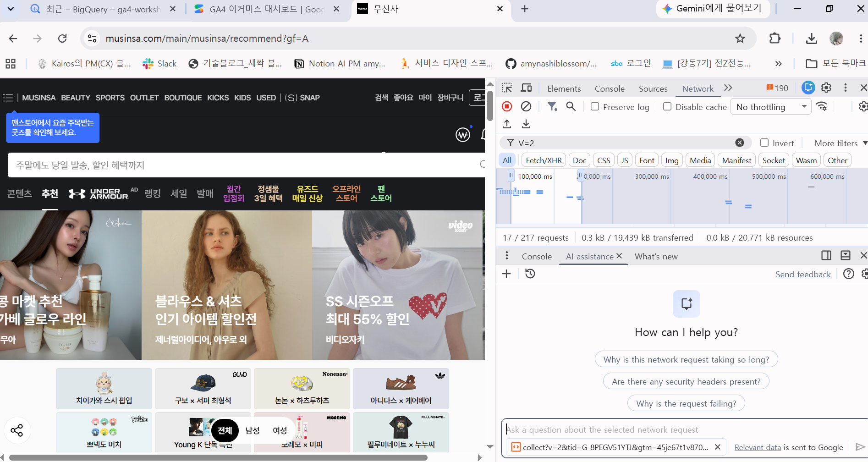Viewport: 868px width, 462px height.
Task: Switch to the Elements tab
Action: [564, 88]
